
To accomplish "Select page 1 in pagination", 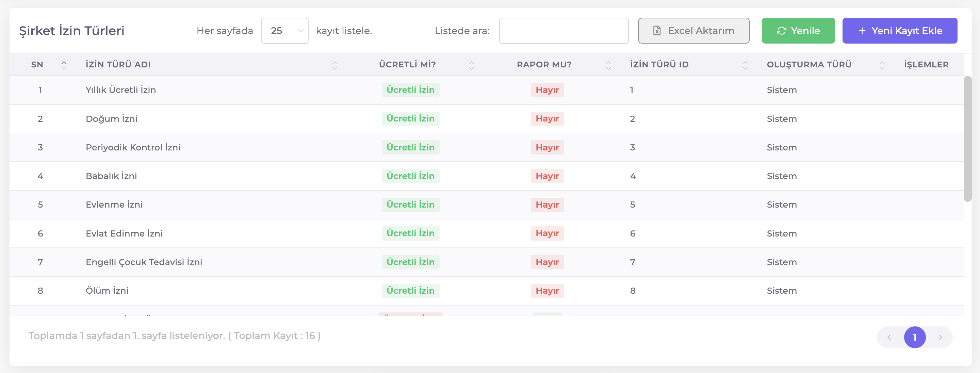I will [915, 337].
